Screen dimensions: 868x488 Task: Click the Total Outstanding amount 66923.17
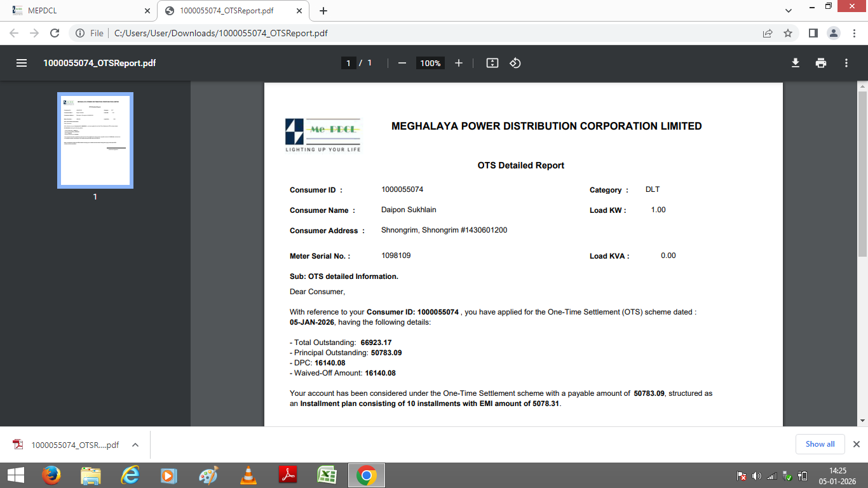point(376,342)
